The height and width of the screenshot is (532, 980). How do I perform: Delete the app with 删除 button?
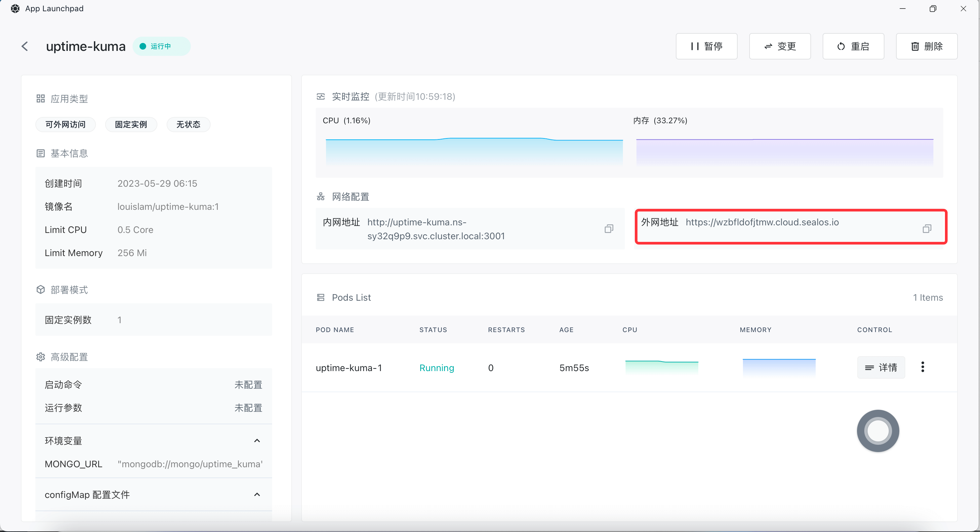pos(927,46)
